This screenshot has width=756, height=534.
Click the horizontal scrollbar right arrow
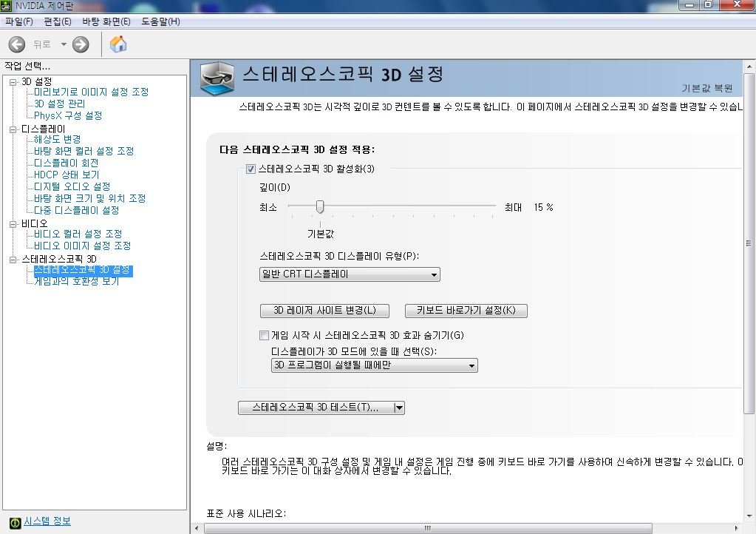coord(736,529)
